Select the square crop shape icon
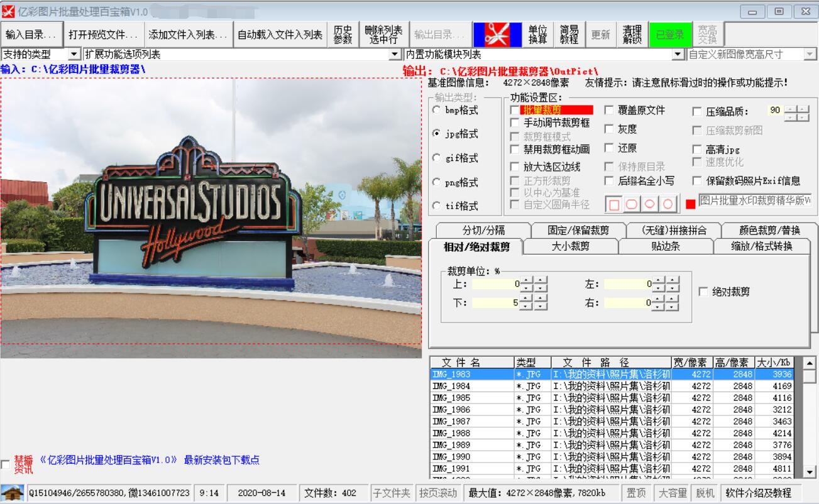Viewport: 819px width, 504px height. coord(614,204)
